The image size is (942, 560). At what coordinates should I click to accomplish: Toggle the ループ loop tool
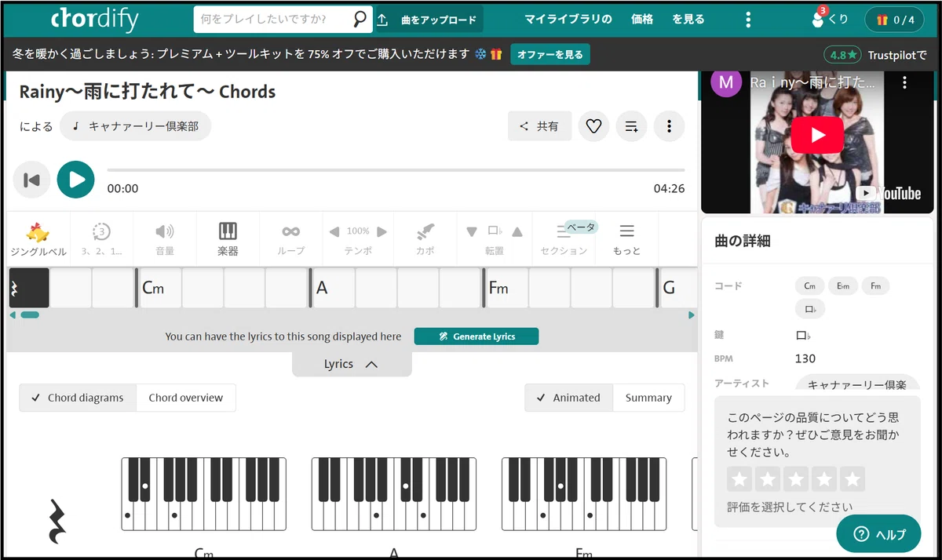(x=291, y=239)
